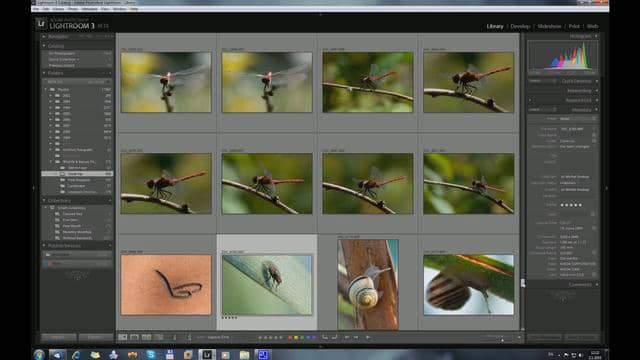Collapse the Metadata panel
Image resolution: width=640 pixels, height=360 pixels.
596,109
